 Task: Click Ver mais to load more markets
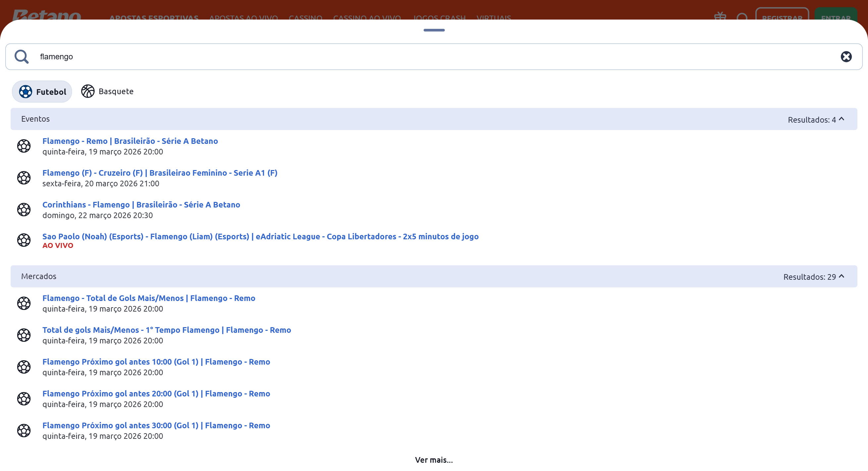coord(434,460)
